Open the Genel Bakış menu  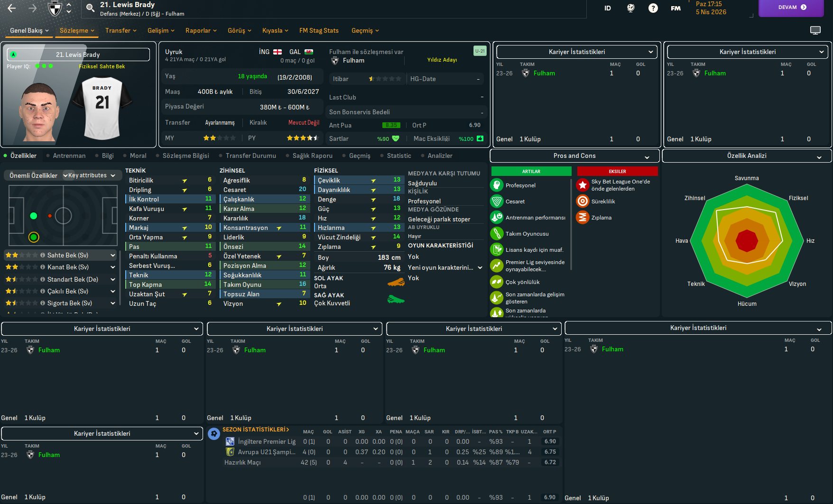point(29,30)
